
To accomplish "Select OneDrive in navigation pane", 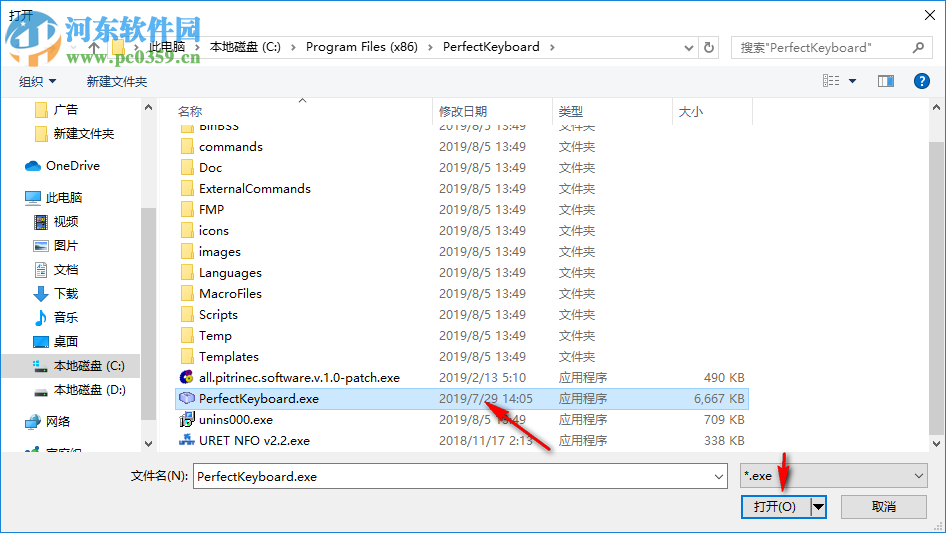I will [62, 165].
